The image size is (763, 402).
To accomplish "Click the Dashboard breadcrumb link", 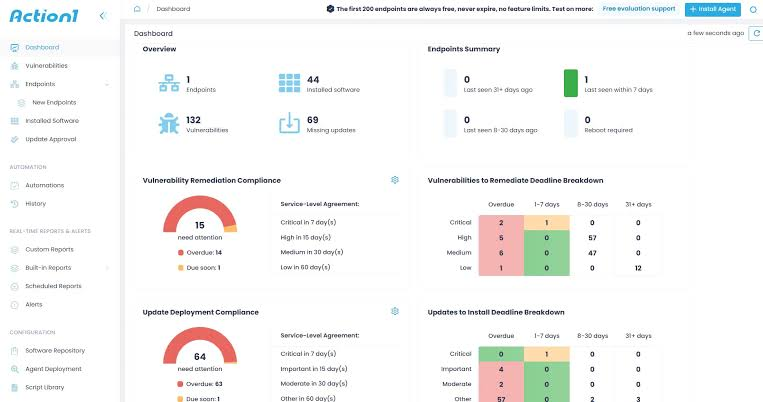I will (173, 9).
